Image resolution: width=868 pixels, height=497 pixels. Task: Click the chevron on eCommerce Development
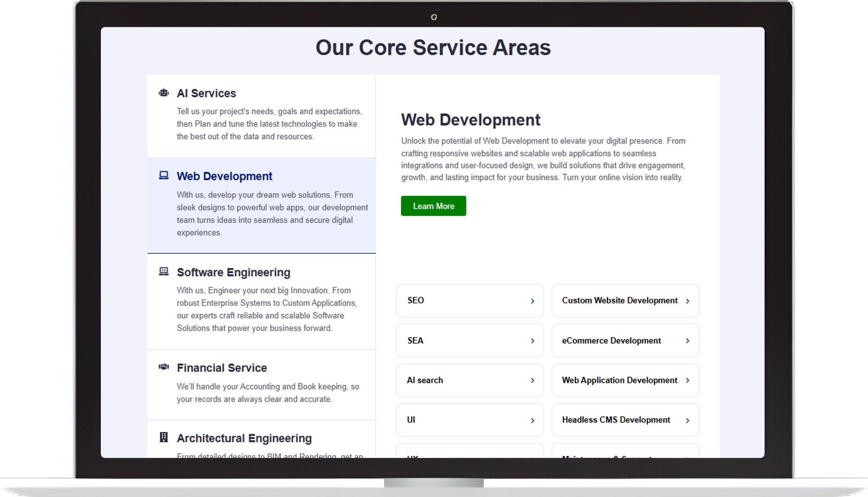pos(688,341)
